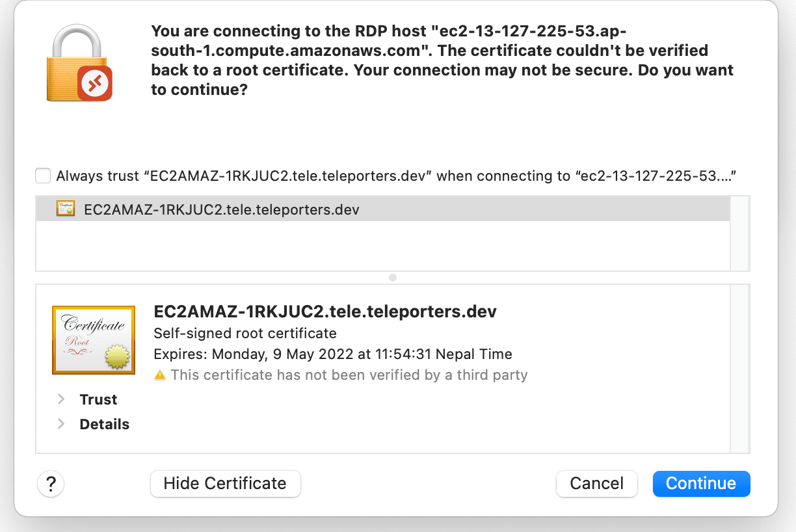Open help with the question mark button
This screenshot has height=532, width=796.
51,484
